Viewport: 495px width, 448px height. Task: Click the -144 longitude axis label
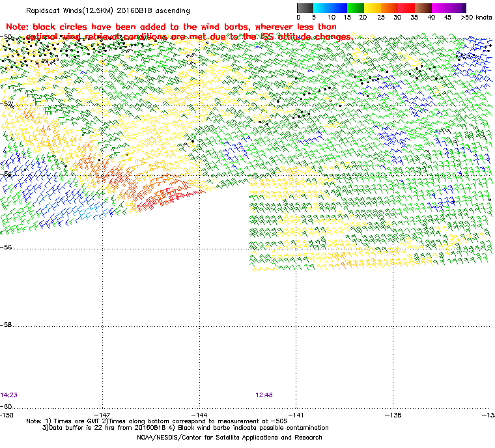click(199, 415)
